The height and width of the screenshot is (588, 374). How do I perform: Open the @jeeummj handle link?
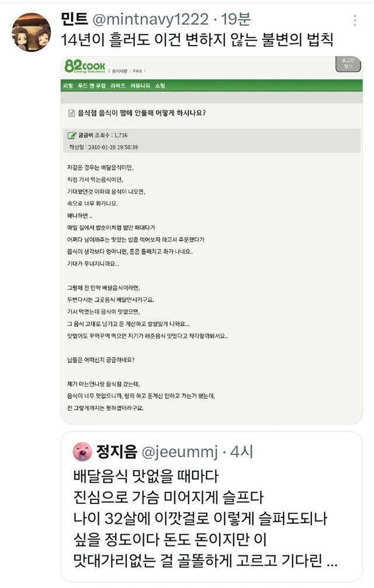(x=181, y=451)
